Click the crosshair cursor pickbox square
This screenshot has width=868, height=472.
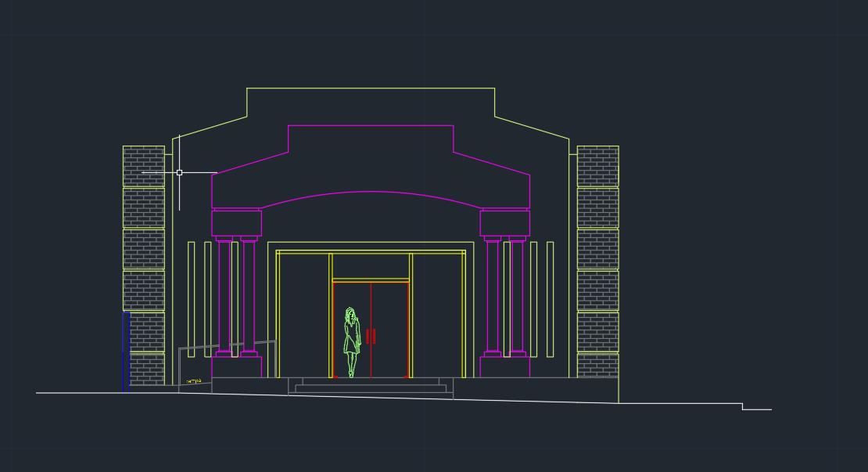point(179,172)
